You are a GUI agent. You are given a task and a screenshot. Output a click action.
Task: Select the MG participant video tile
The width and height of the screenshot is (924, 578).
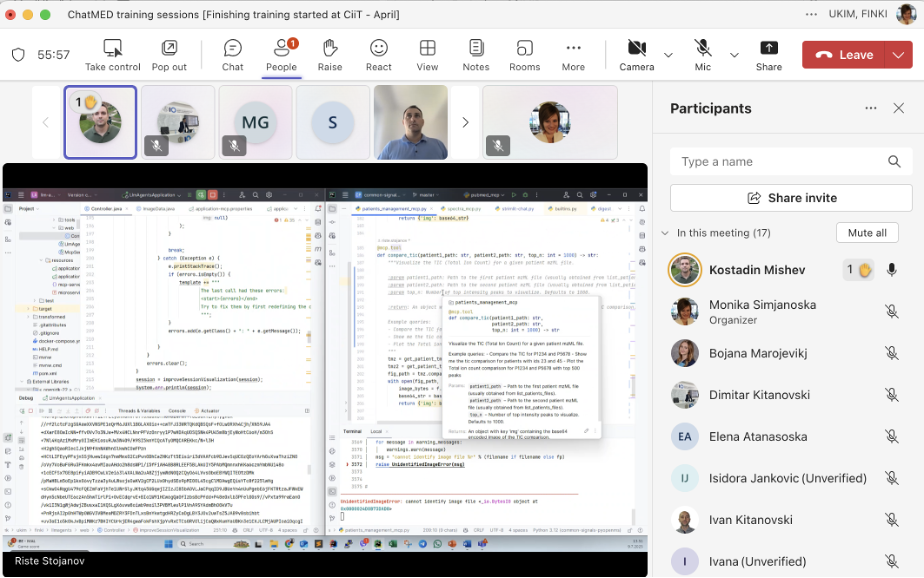tap(256, 122)
